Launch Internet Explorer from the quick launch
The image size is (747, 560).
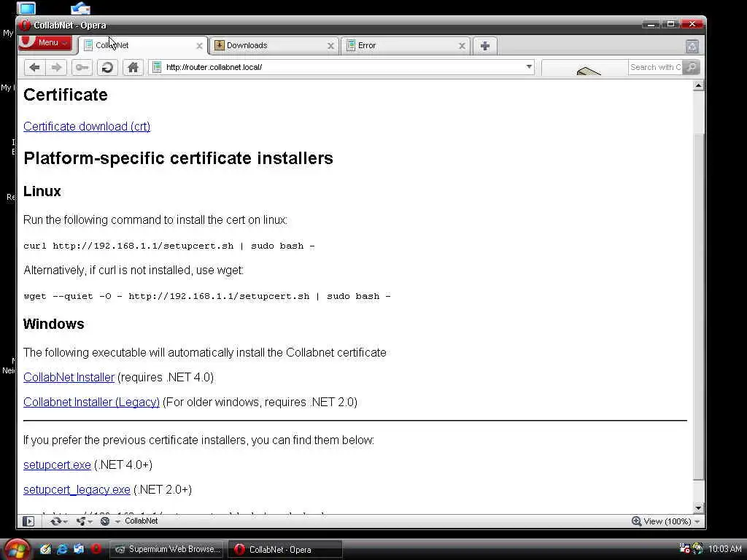[62, 549]
